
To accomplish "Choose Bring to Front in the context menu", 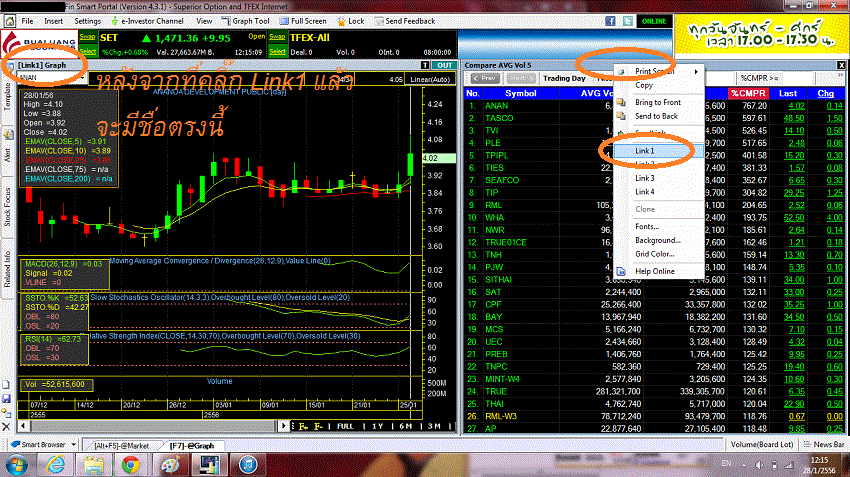I will (x=658, y=102).
